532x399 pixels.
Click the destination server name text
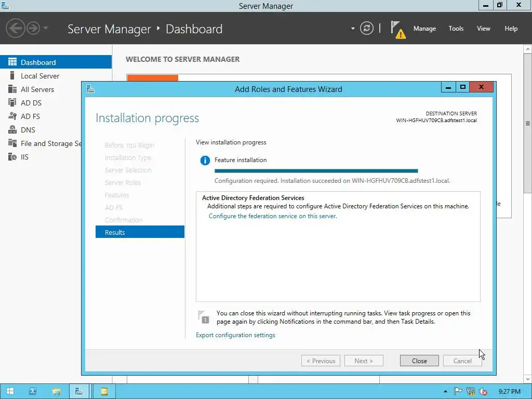[x=436, y=121]
